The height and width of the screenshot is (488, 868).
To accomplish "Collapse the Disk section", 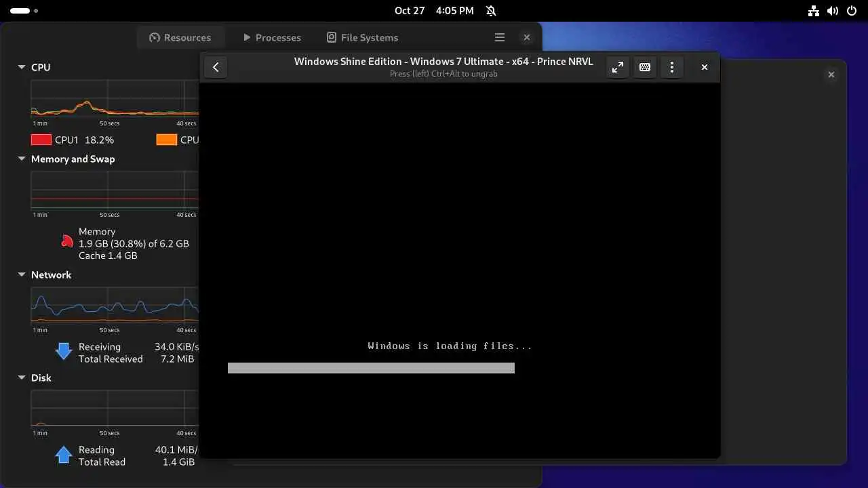I will 22,378.
